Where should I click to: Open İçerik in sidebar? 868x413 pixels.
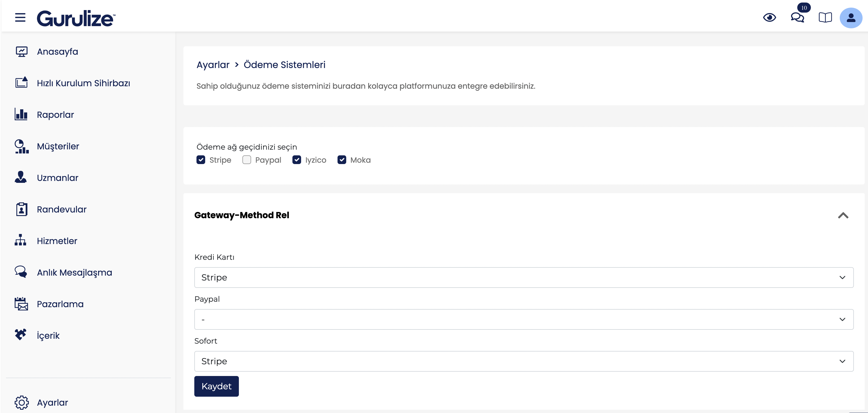click(x=48, y=335)
